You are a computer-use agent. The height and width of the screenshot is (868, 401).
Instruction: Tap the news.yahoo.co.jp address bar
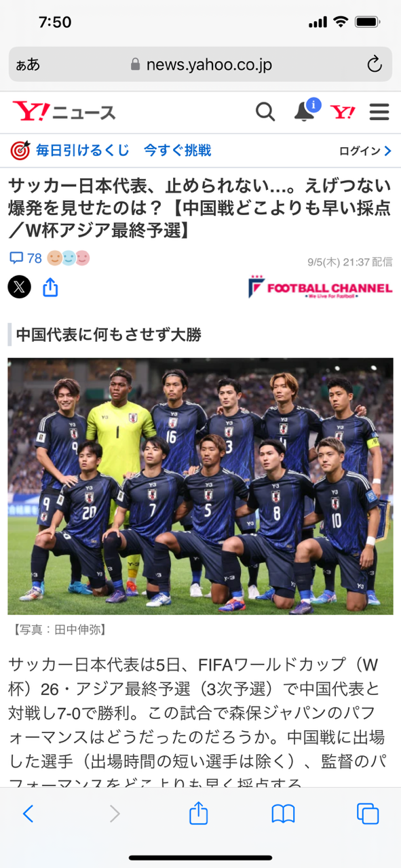point(200,64)
